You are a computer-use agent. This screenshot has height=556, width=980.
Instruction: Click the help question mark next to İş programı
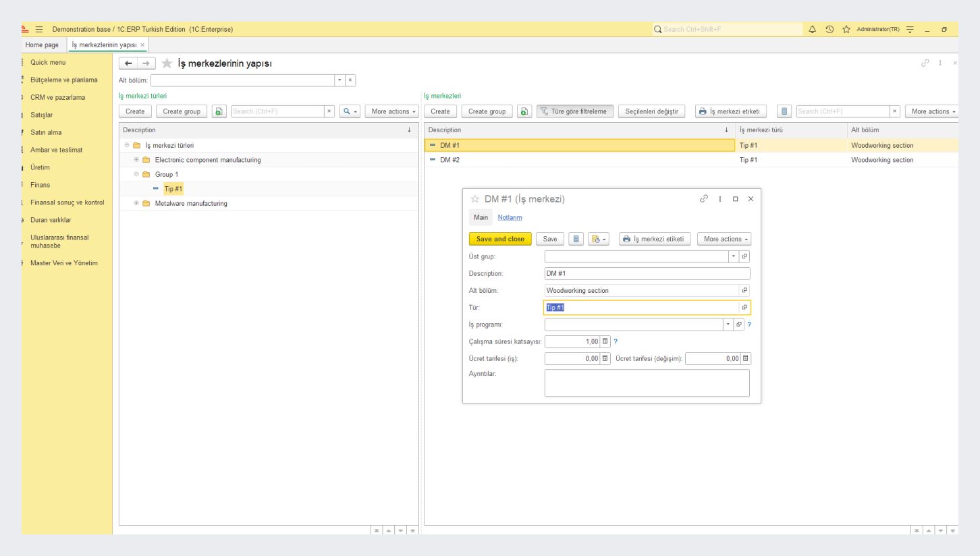[748, 325]
